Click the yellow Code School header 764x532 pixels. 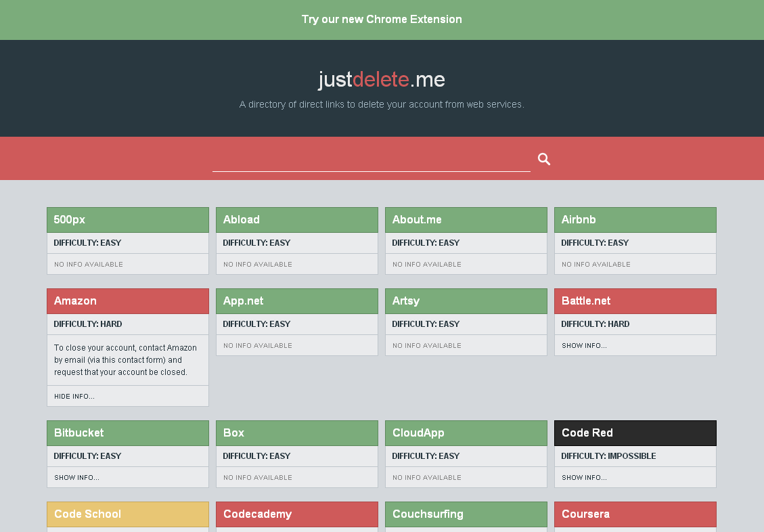(x=127, y=514)
